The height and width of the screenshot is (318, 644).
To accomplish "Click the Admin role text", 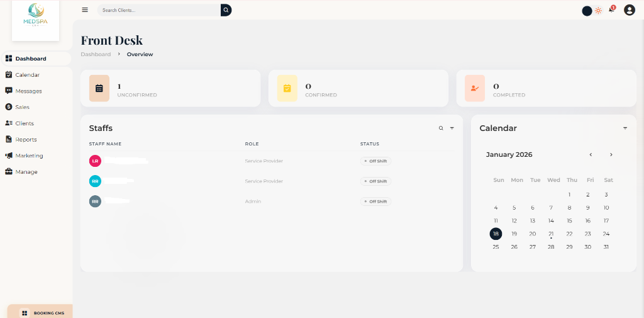I will [253, 202].
